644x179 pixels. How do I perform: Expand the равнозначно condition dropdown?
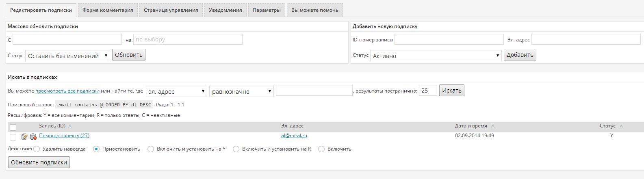click(x=241, y=91)
